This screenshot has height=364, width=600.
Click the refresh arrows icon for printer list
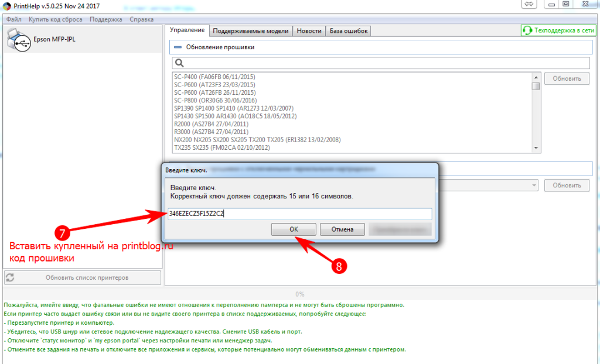point(11,277)
